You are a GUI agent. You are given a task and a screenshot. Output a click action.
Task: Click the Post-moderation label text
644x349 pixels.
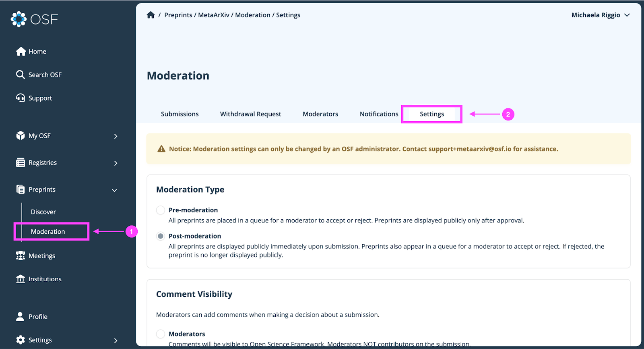pos(195,236)
